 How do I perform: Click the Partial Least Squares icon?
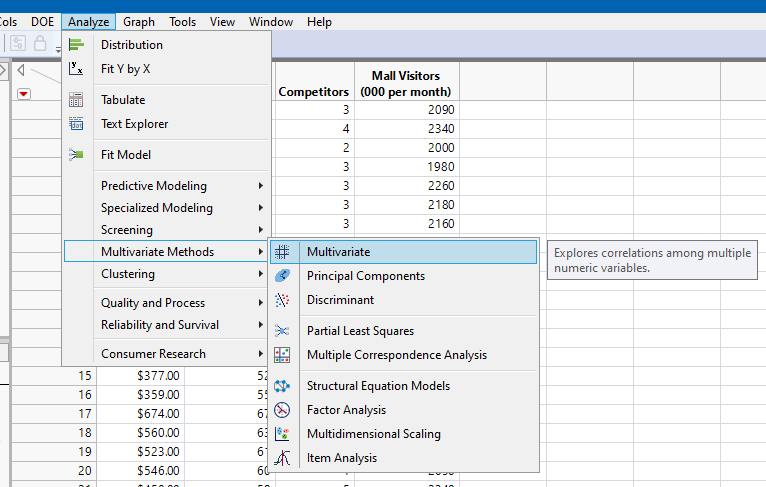(282, 331)
